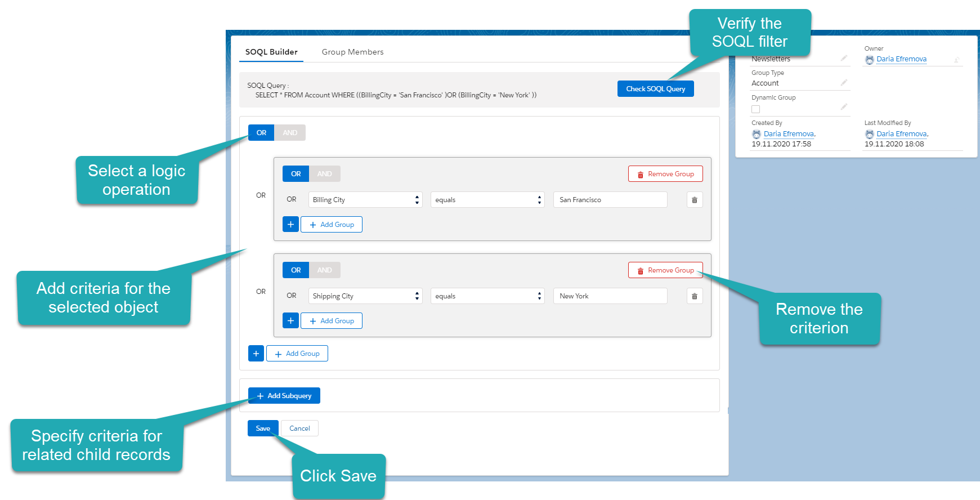Click the created date 19.11.2020 17:58
The height and width of the screenshot is (500, 980).
coord(781,144)
